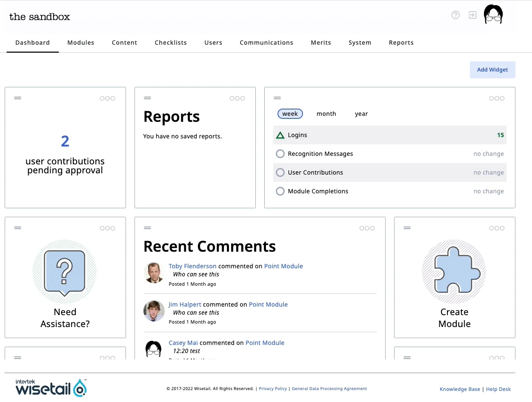Image resolution: width=532 pixels, height=402 pixels.
Task: Click the logout arrow icon in header
Action: (x=472, y=15)
